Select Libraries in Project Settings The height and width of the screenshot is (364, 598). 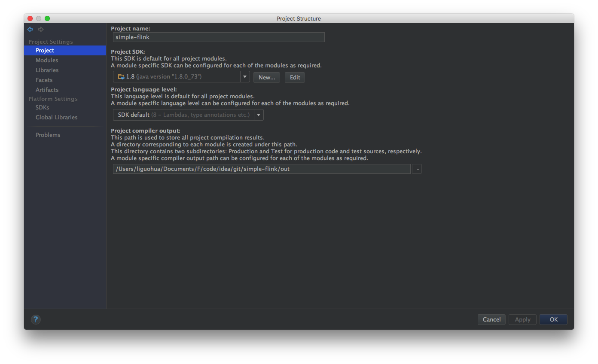[x=47, y=70]
